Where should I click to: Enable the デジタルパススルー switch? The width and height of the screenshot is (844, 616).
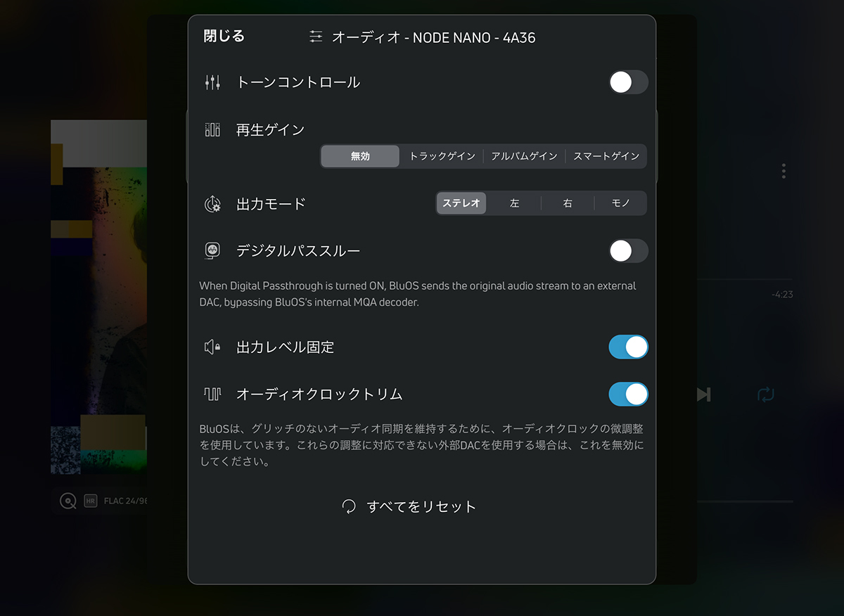point(628,251)
